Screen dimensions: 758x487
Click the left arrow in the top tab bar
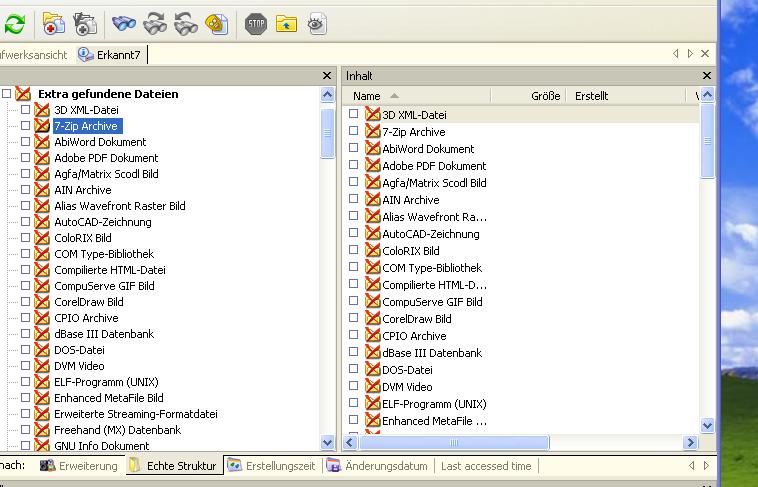676,54
